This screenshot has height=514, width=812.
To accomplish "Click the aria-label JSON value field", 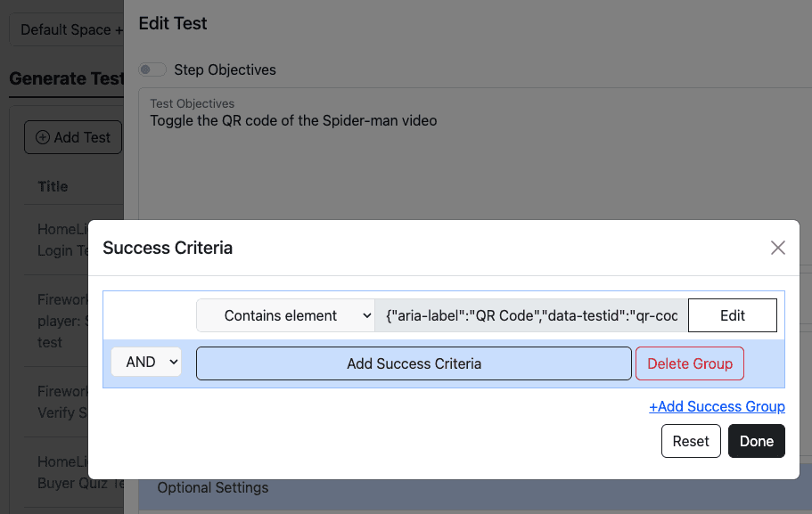I will [x=531, y=315].
